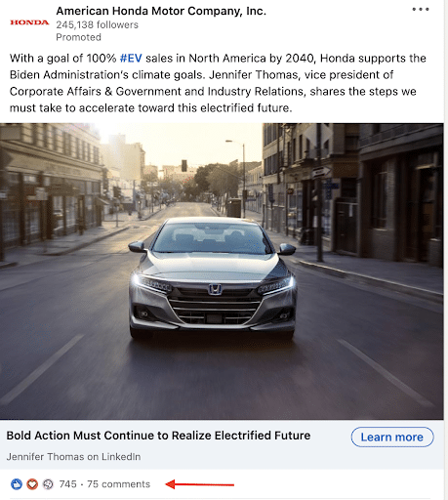Click the Learn more button
This screenshot has height=500, width=448.
[392, 437]
